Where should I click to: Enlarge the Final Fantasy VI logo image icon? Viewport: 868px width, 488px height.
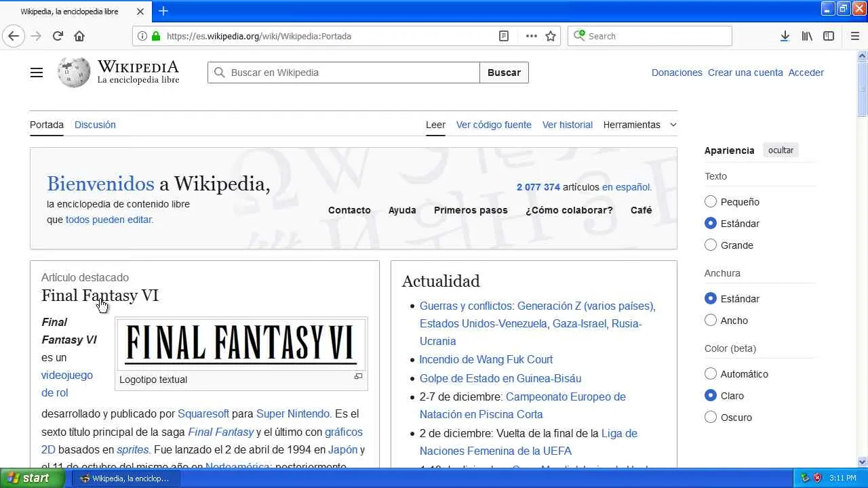(358, 376)
